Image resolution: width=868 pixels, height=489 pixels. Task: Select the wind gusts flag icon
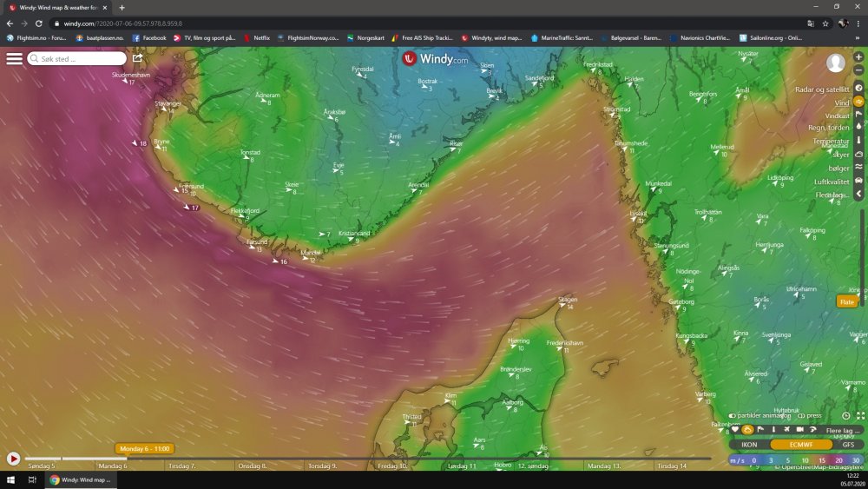[x=859, y=114]
